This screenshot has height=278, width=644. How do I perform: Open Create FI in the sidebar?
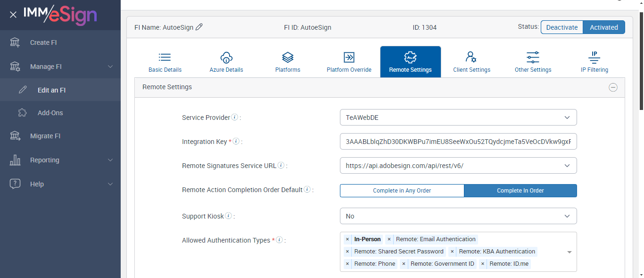pos(43,42)
